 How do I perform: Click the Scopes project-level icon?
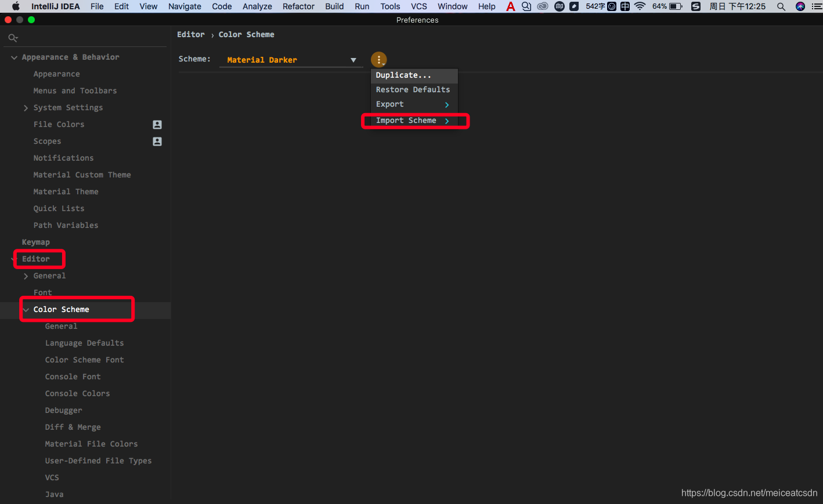coord(157,142)
